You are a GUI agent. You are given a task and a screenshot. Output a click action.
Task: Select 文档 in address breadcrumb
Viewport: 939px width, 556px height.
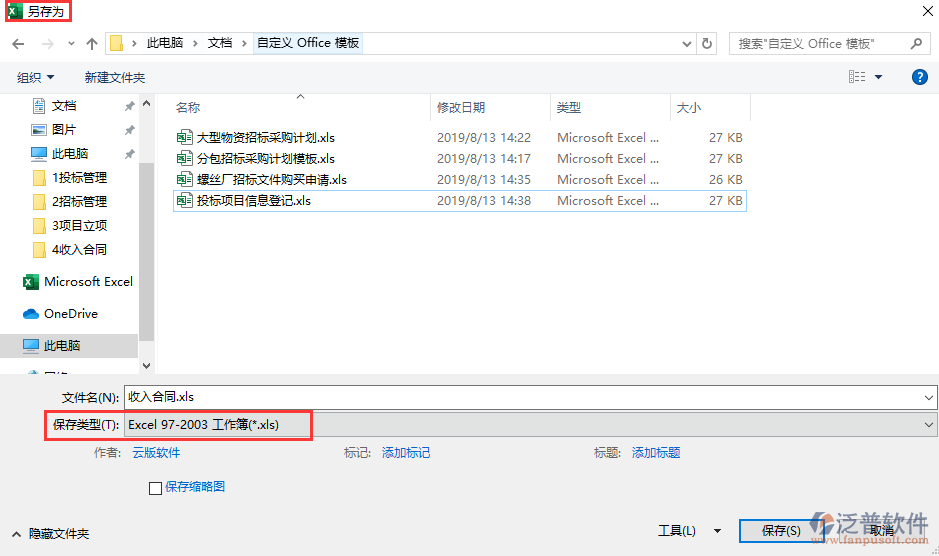pos(220,43)
